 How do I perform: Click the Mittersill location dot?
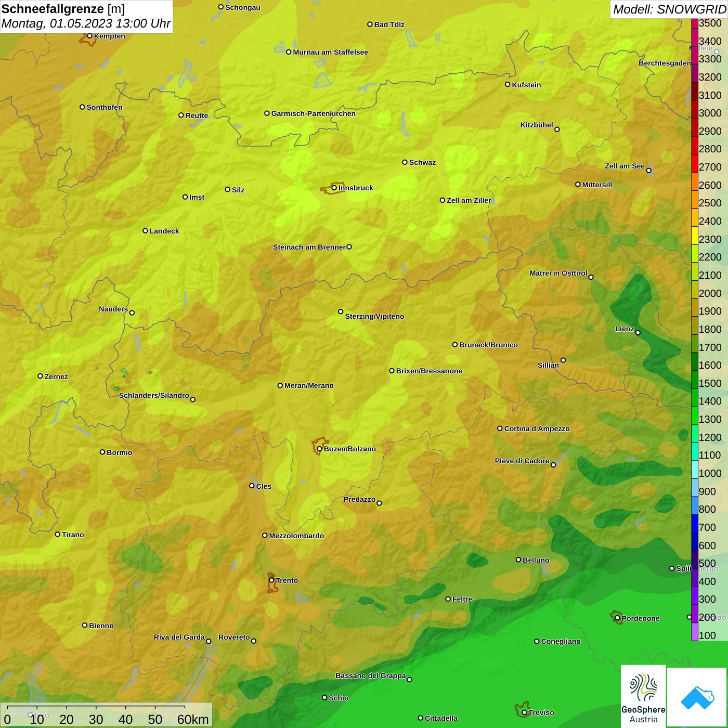coord(578,184)
